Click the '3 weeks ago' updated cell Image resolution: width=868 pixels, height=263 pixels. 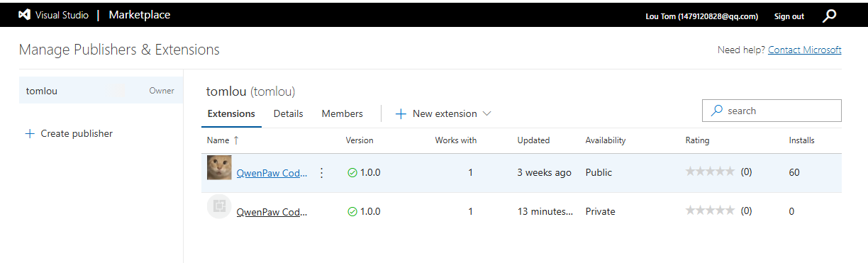545,172
